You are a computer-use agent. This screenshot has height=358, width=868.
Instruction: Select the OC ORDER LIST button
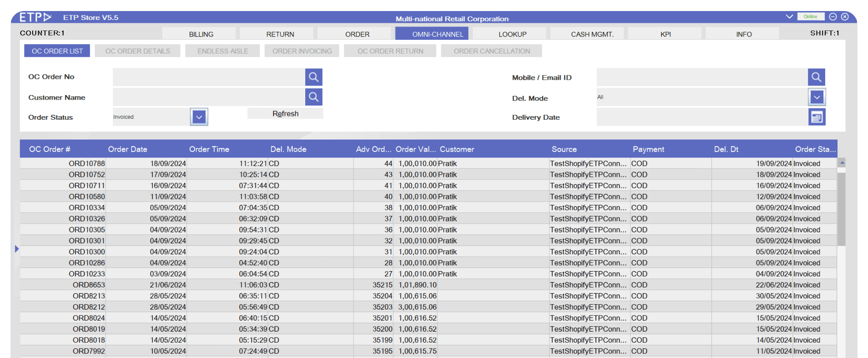pyautogui.click(x=57, y=51)
